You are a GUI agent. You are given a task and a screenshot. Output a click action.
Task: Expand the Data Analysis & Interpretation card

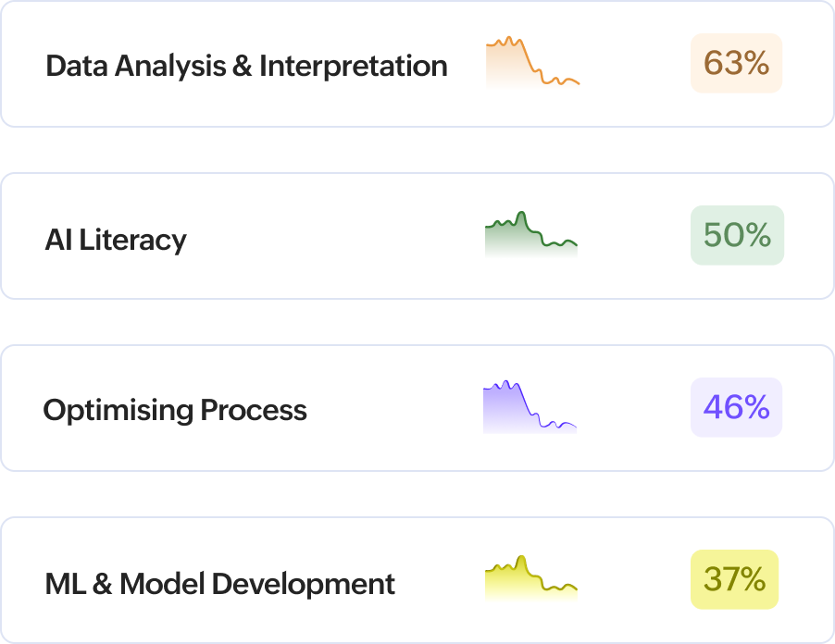click(x=417, y=64)
